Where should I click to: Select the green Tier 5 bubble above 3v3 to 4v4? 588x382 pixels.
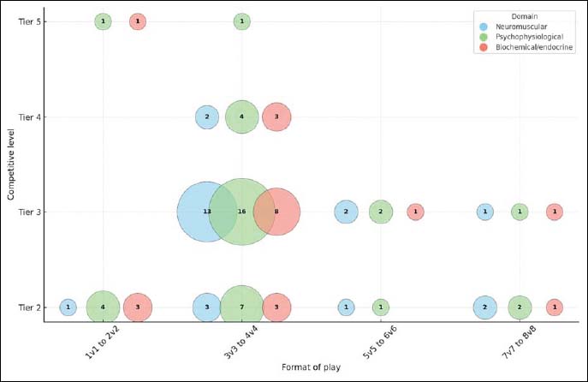tap(241, 21)
